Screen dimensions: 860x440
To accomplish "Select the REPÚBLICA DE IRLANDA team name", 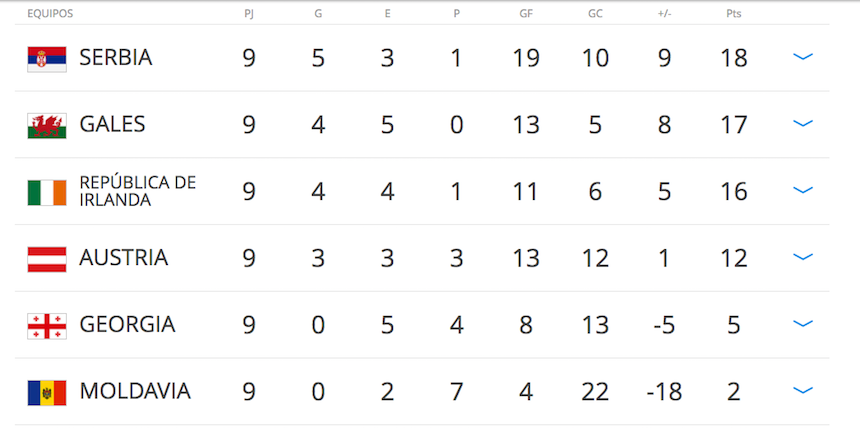I will click(x=137, y=191).
